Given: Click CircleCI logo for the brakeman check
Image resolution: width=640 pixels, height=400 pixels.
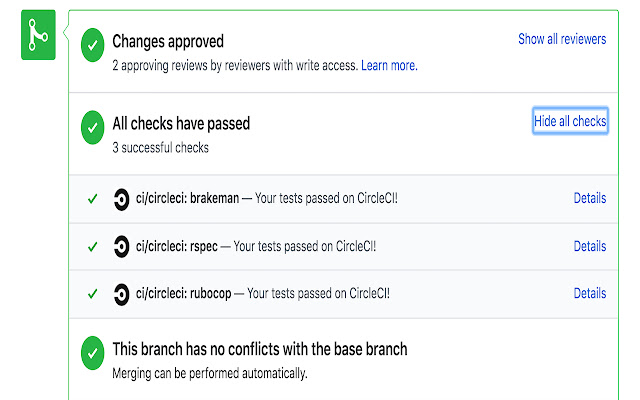Looking at the screenshot, I should point(121,199).
